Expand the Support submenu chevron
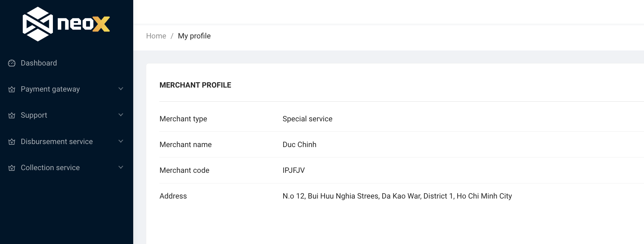Image resolution: width=644 pixels, height=244 pixels. (121, 115)
